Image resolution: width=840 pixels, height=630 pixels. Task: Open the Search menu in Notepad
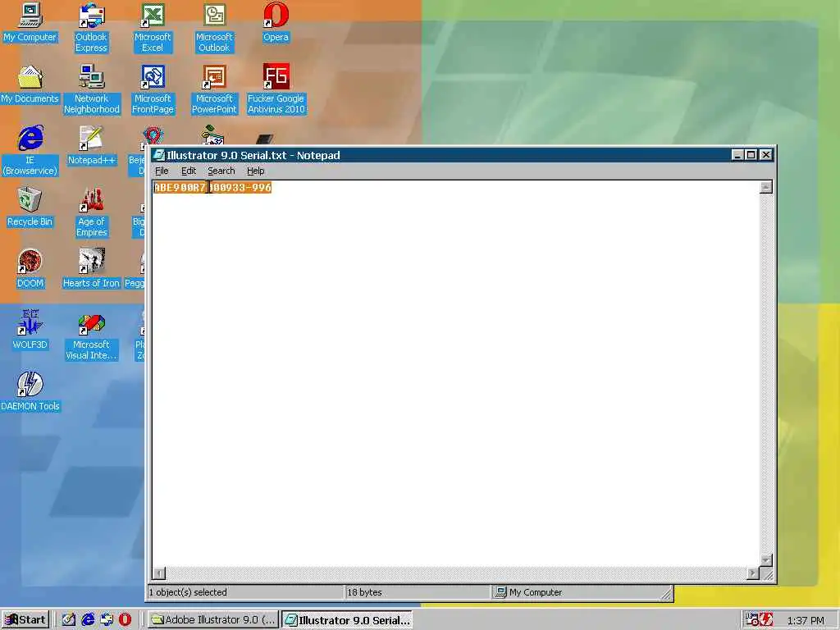click(x=221, y=171)
